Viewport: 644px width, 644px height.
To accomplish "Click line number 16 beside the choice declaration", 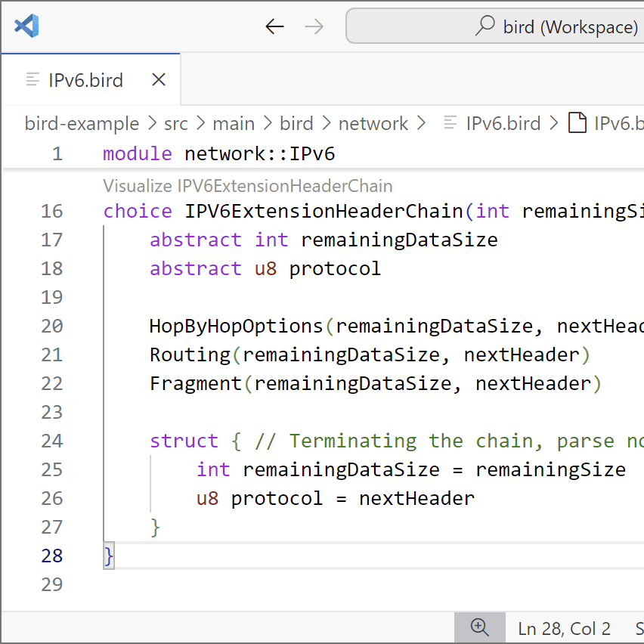I will [51, 211].
